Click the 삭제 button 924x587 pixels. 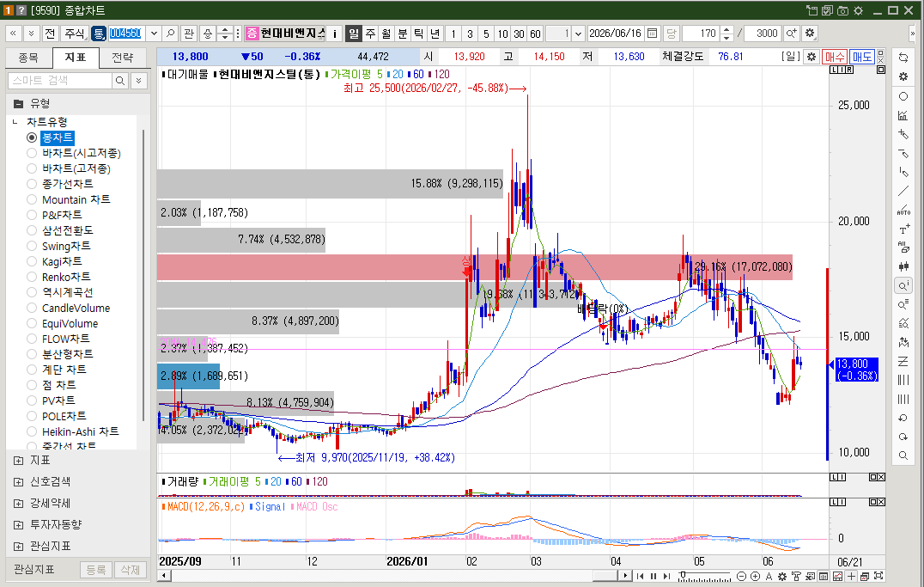pyautogui.click(x=131, y=570)
